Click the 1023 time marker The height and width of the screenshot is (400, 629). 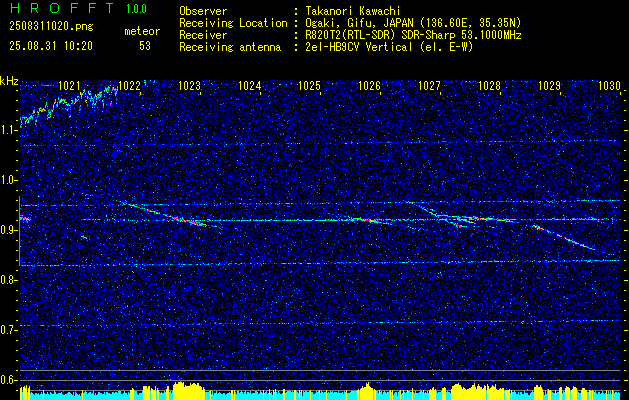(189, 85)
